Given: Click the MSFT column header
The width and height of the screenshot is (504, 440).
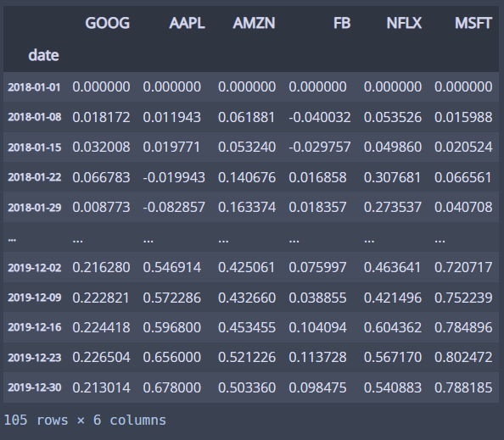Looking at the screenshot, I should tap(473, 24).
